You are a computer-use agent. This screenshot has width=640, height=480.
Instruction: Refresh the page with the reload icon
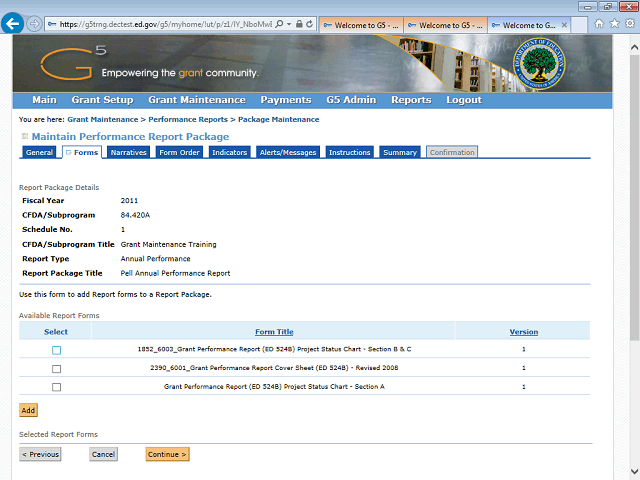tap(310, 24)
